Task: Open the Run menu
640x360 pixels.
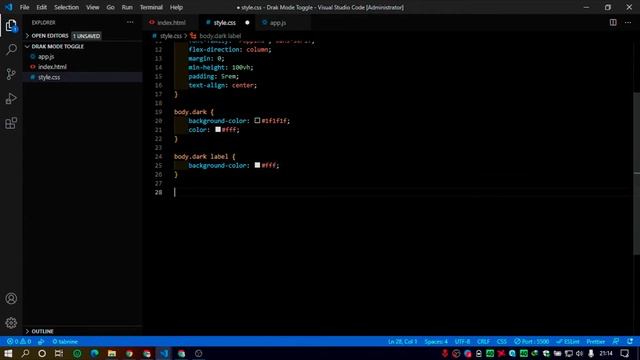Action: point(127,7)
